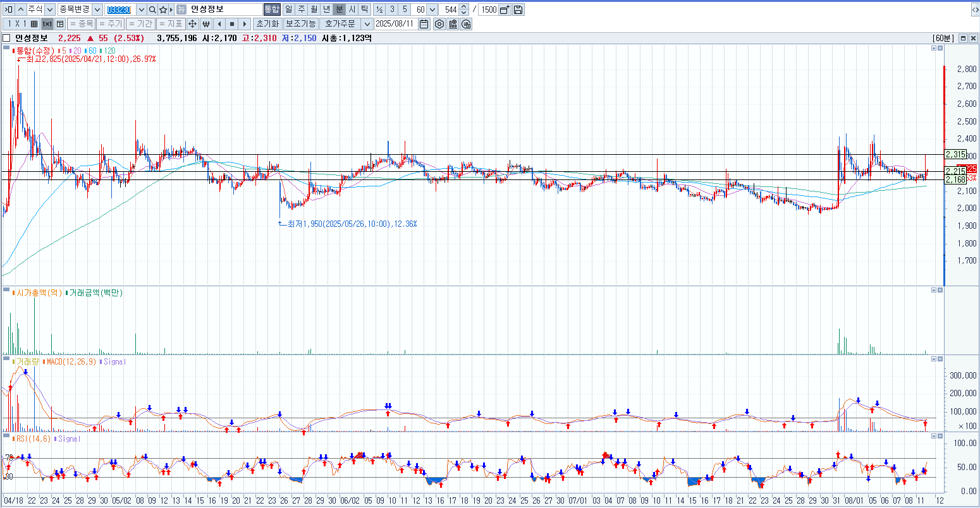Select the 년 yearly period

tap(326, 9)
